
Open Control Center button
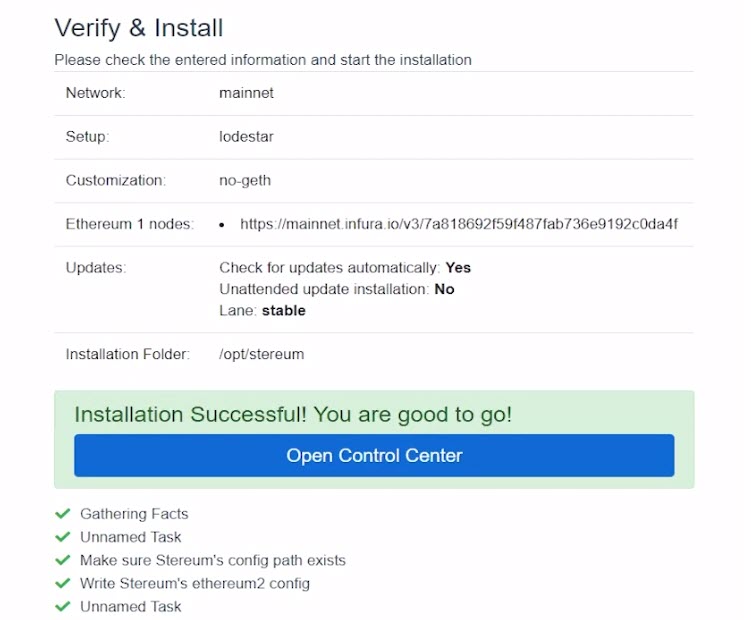(374, 455)
